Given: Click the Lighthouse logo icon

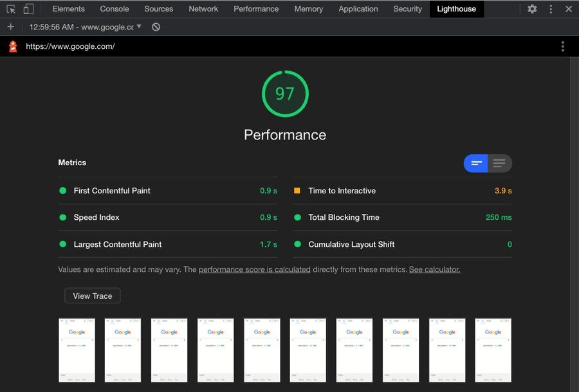Looking at the screenshot, I should pos(13,46).
